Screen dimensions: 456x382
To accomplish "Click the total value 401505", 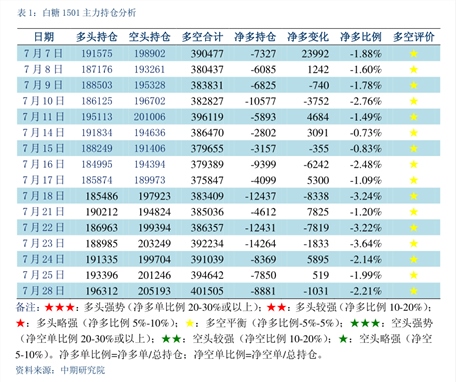I will pos(207,291).
